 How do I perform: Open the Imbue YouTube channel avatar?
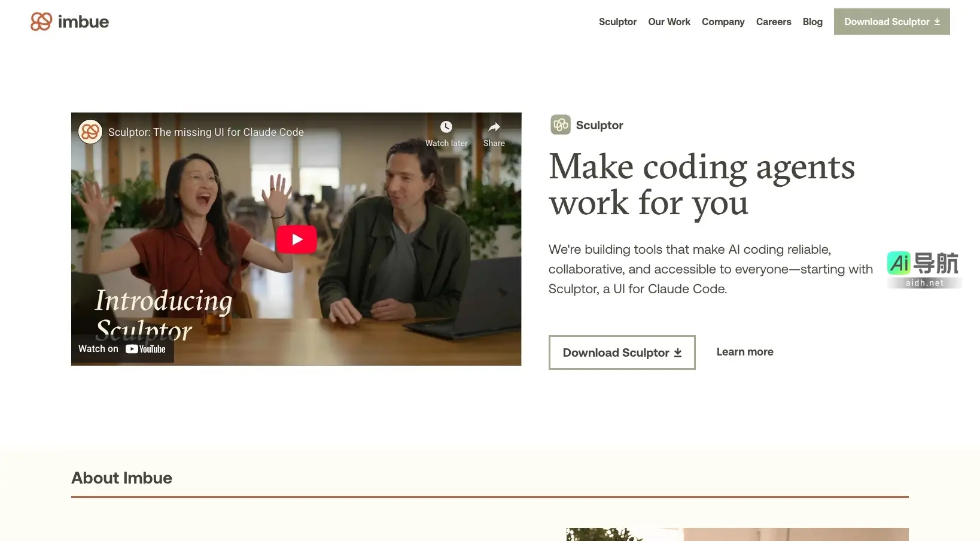pyautogui.click(x=90, y=132)
